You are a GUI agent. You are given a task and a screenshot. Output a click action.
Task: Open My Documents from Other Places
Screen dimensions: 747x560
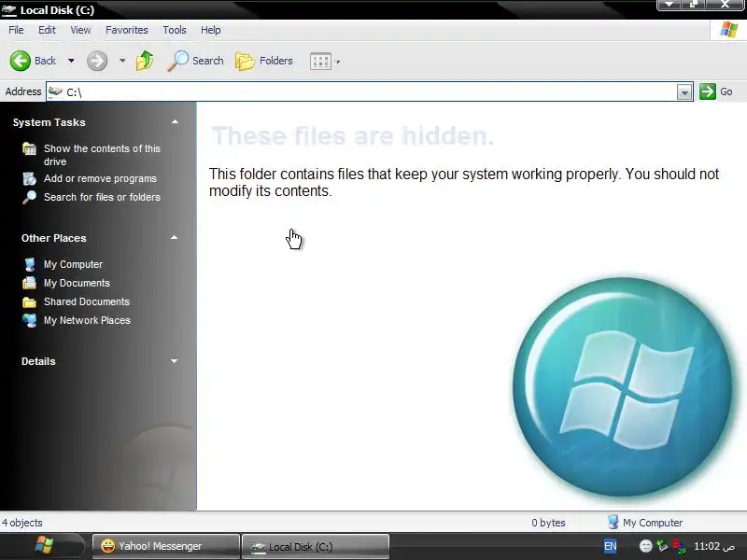point(77,283)
